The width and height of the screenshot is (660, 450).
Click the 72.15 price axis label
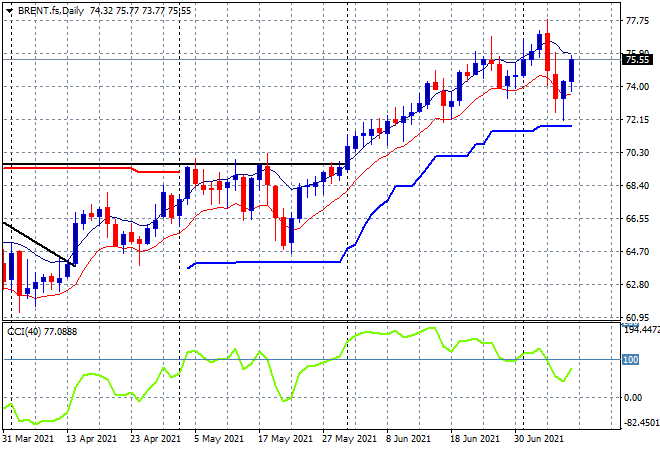pos(637,120)
